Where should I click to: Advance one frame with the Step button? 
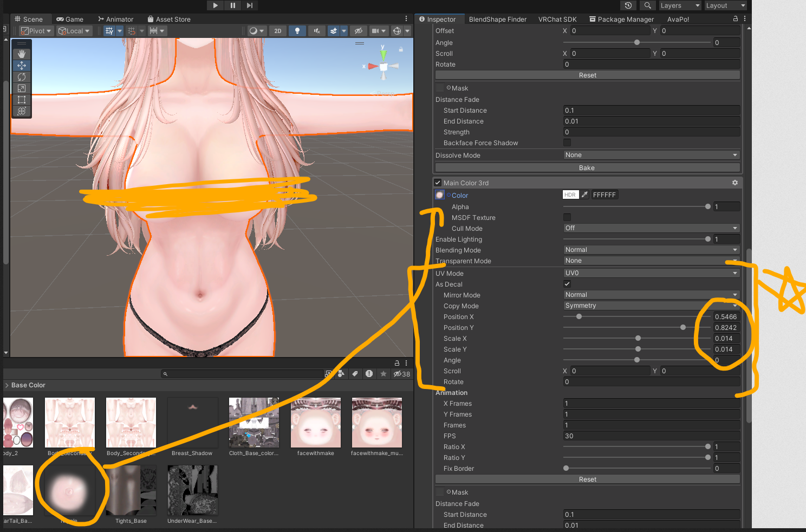click(250, 5)
